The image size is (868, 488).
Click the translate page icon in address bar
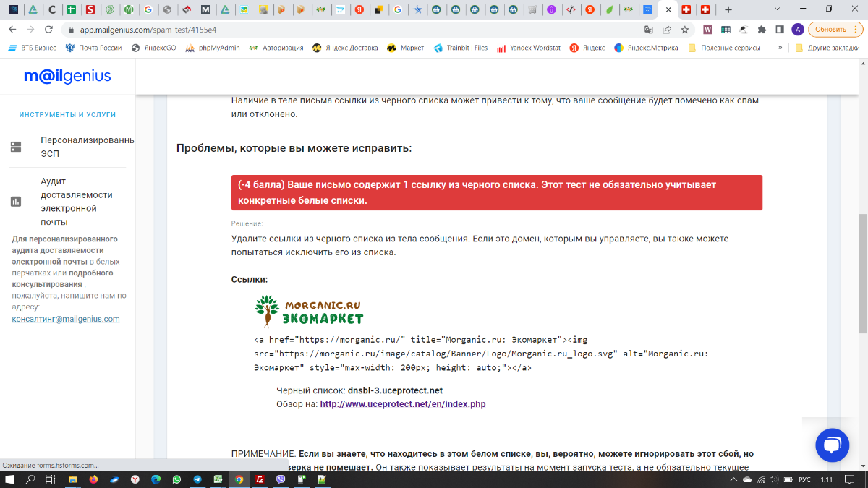click(649, 30)
